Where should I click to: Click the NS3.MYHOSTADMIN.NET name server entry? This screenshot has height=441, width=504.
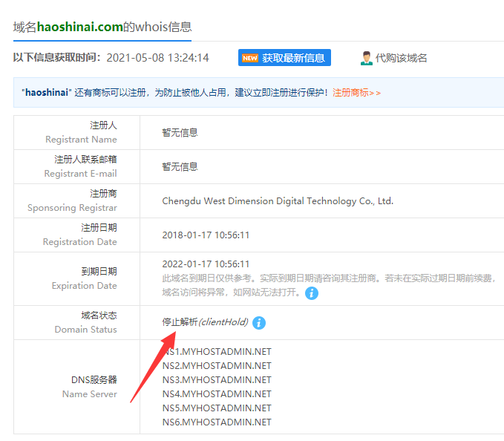[217, 380]
